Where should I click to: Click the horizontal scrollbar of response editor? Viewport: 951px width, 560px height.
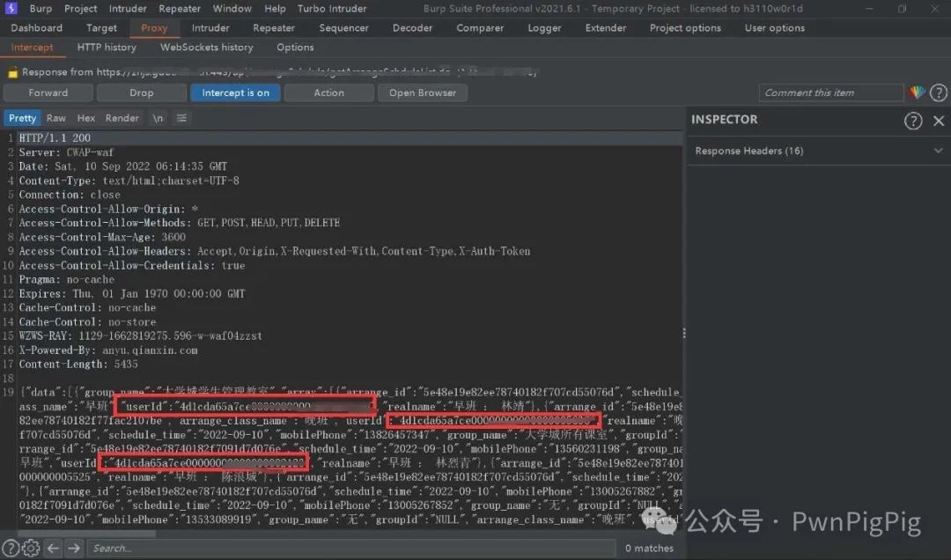click(86, 534)
